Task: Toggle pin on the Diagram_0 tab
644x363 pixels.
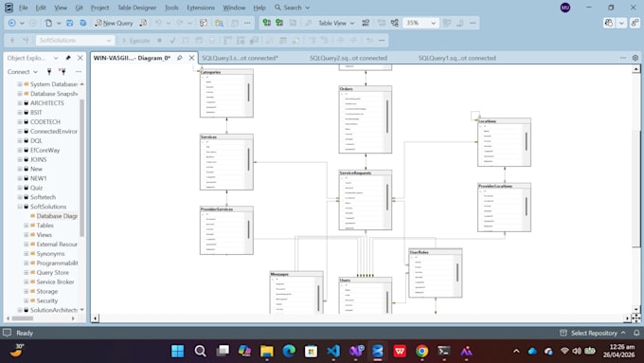Action: 180,58
